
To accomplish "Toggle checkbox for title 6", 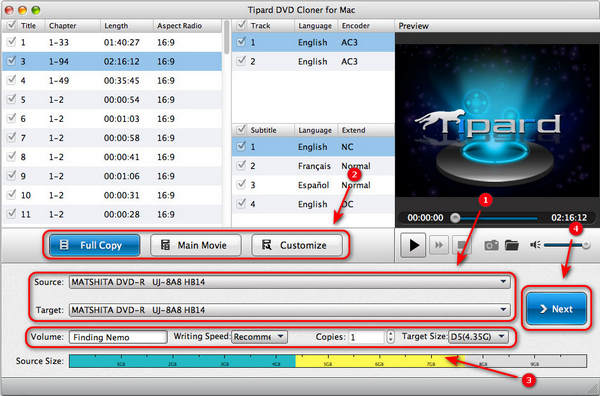I will tap(11, 118).
